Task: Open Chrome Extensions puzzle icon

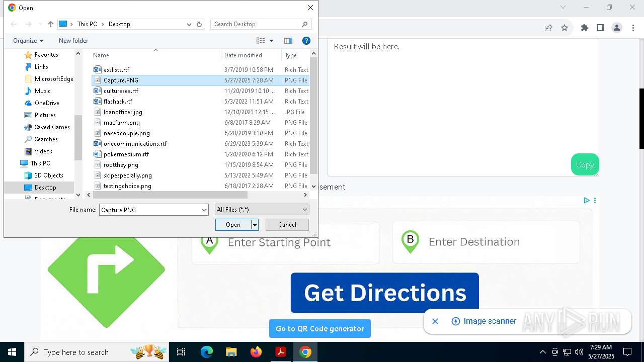Action: coord(584,28)
